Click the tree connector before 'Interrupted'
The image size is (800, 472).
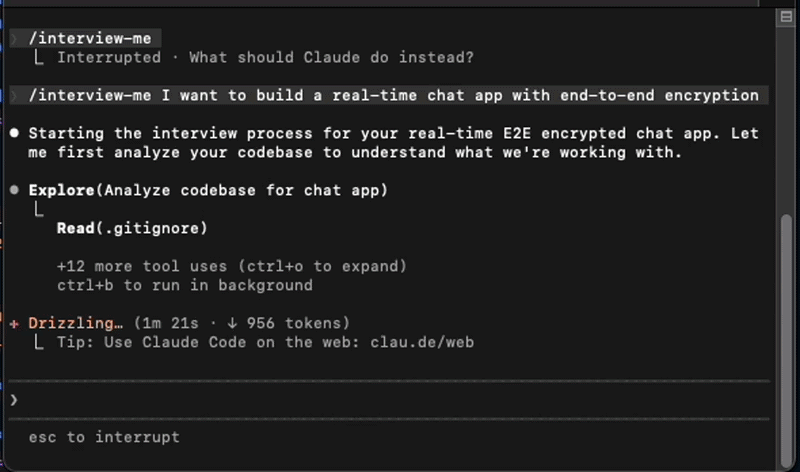pyautogui.click(x=39, y=57)
